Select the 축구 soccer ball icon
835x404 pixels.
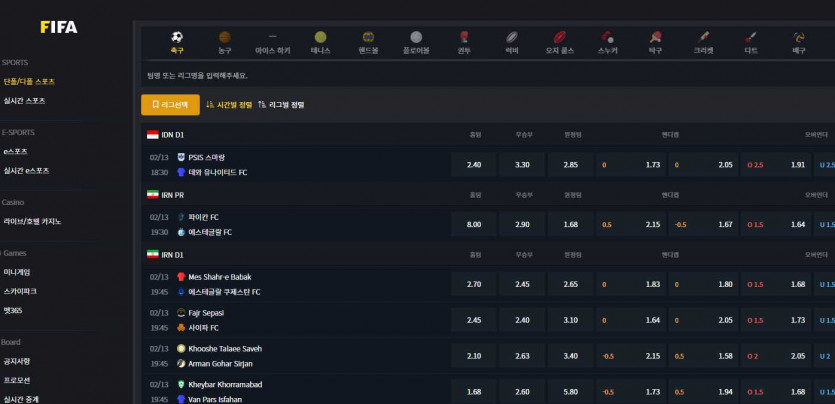(x=177, y=37)
